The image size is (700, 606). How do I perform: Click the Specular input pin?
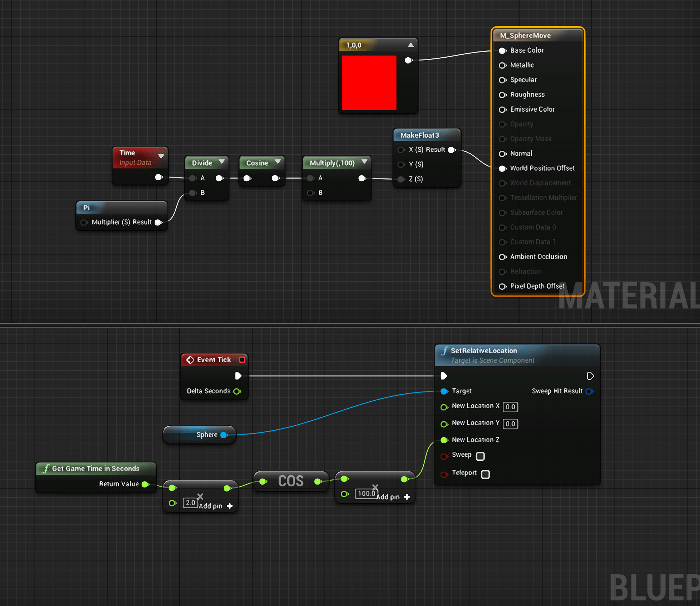(503, 80)
